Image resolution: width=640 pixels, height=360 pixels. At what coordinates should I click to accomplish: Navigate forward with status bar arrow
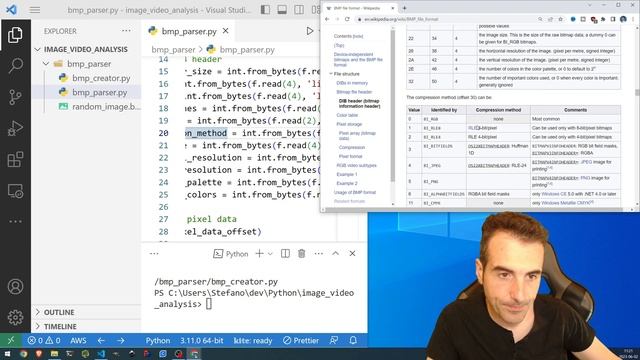120,340
